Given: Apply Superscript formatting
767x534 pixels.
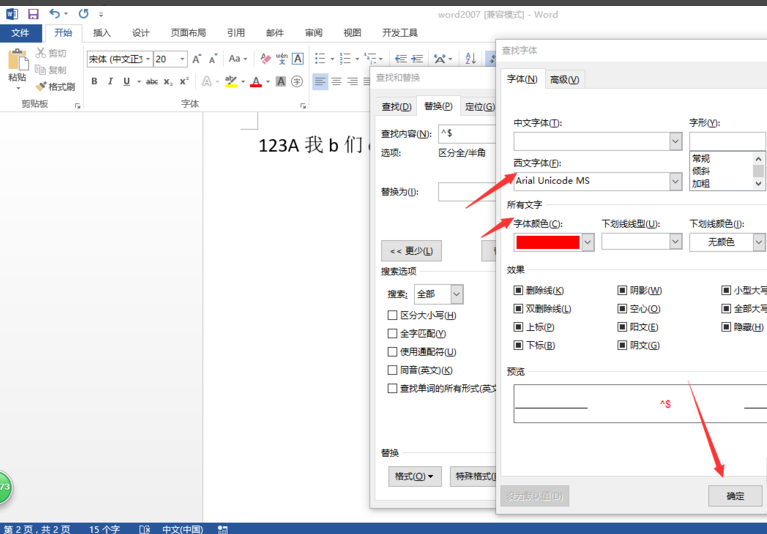Looking at the screenshot, I should (x=184, y=82).
